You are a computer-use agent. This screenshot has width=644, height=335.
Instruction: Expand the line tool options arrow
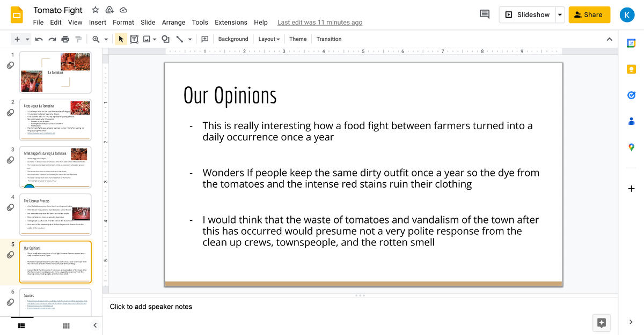coord(189,39)
